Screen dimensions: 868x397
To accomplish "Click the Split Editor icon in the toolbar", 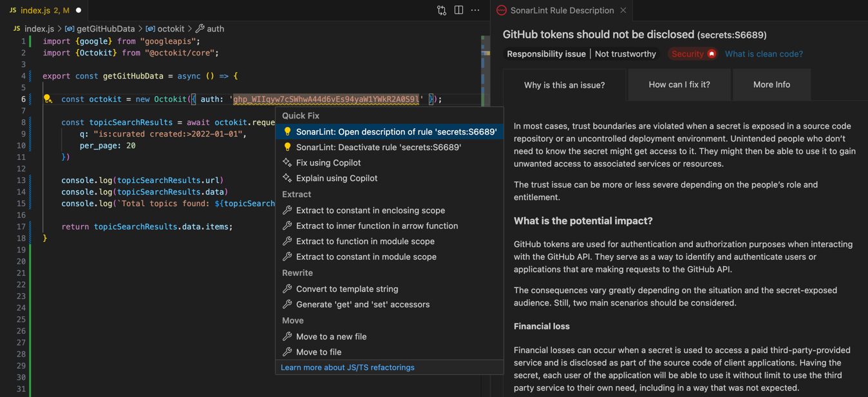I will pyautogui.click(x=459, y=10).
